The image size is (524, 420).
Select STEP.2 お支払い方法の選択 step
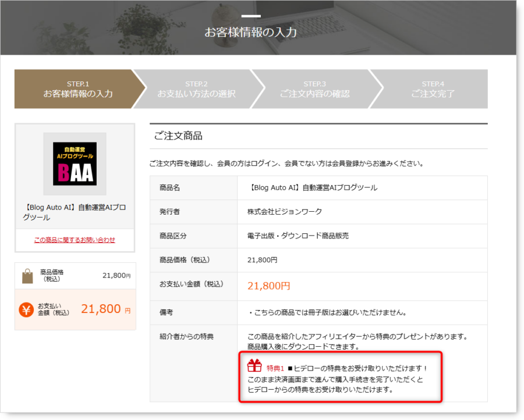(197, 89)
